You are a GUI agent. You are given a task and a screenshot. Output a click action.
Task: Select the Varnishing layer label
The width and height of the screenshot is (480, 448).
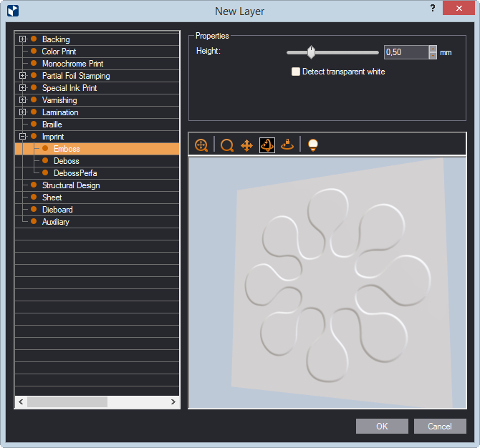[x=59, y=100]
